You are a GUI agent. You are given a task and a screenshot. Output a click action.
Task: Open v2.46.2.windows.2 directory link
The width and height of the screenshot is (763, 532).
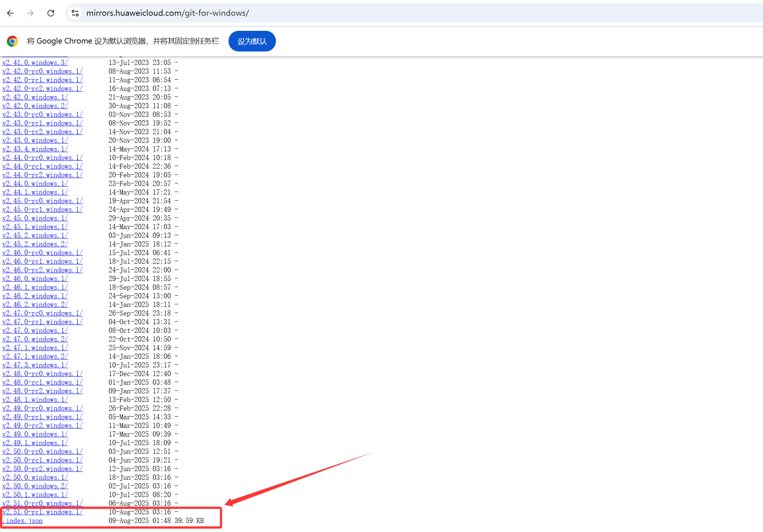tap(35, 304)
